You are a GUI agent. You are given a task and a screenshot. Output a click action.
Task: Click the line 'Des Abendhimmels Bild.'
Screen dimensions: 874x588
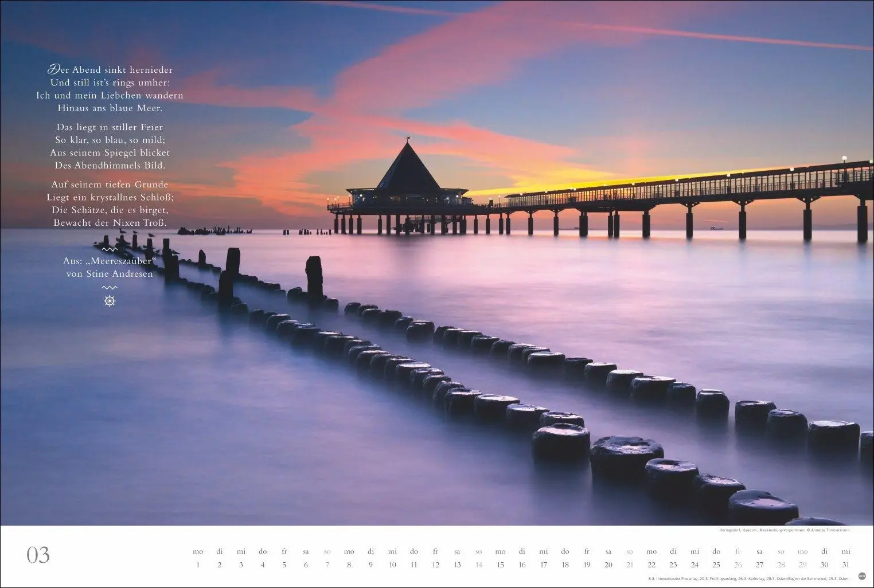click(x=110, y=165)
